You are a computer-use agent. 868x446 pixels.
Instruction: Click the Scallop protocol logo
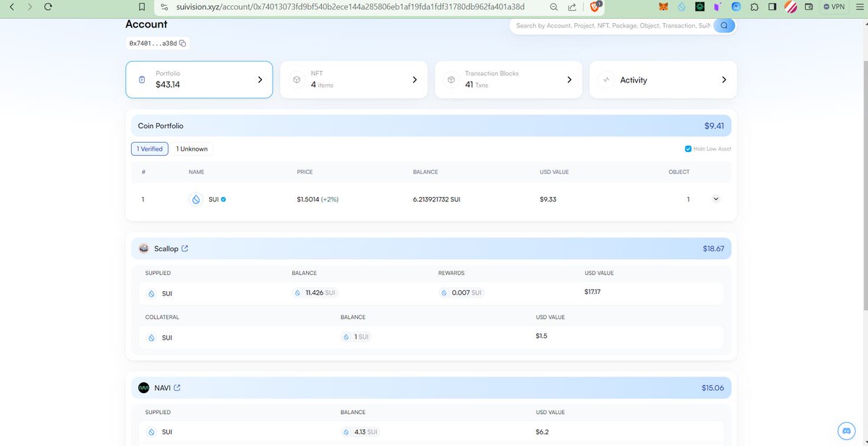coord(143,248)
